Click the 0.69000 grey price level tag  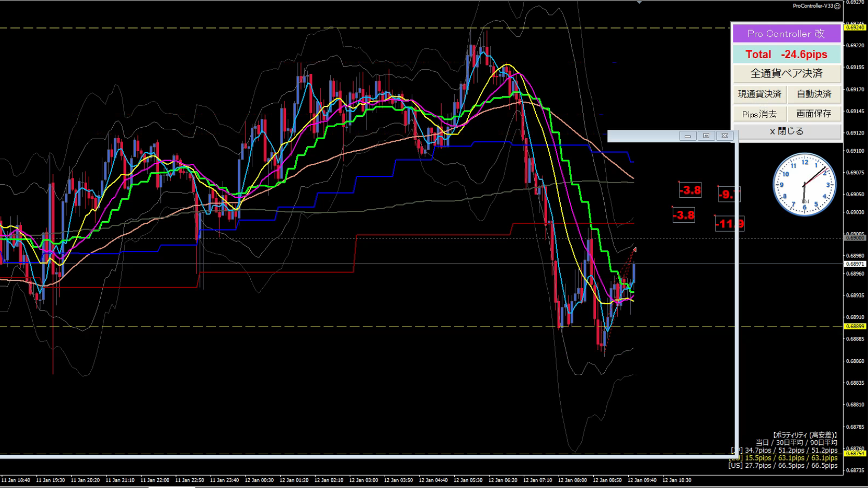855,238
